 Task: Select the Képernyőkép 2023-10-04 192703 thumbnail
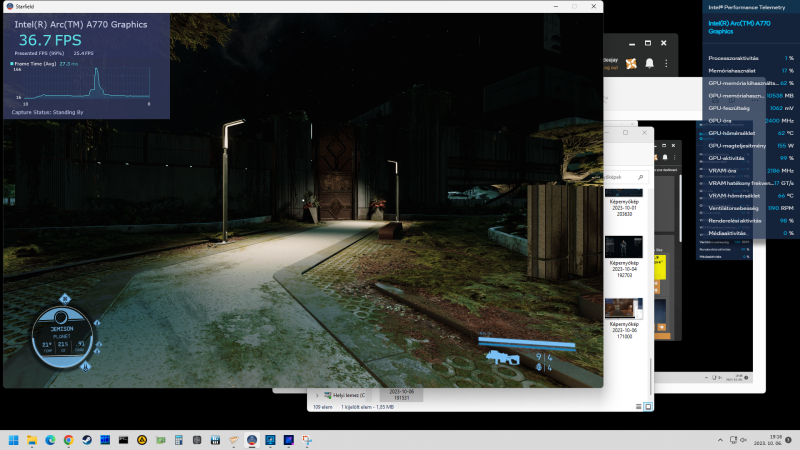(624, 247)
